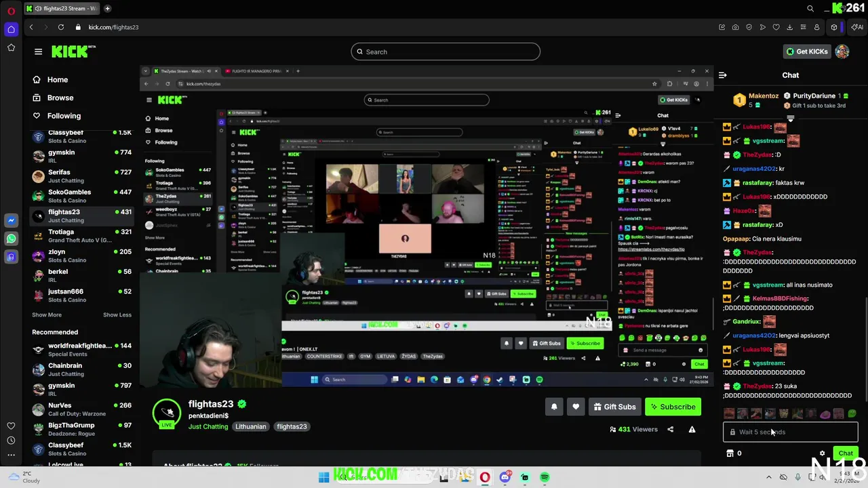This screenshot has width=868, height=488.
Task: Open the Windows Start menu
Action: click(324, 477)
